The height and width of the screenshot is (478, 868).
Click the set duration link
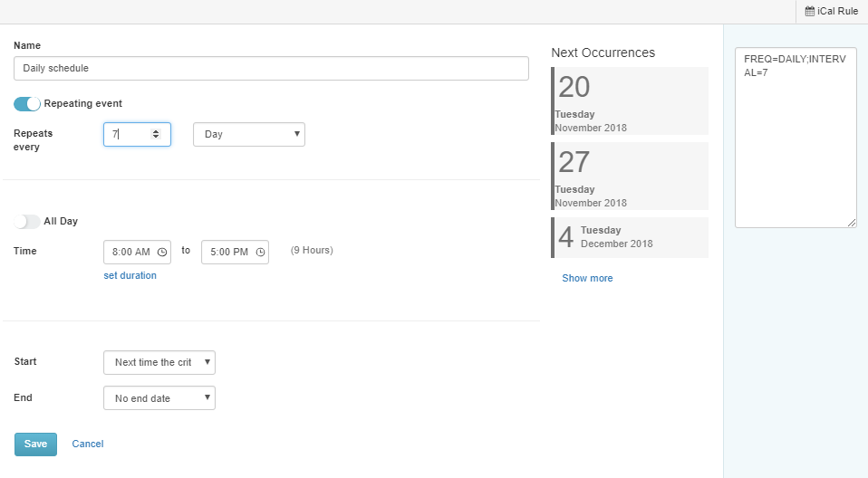tap(130, 275)
